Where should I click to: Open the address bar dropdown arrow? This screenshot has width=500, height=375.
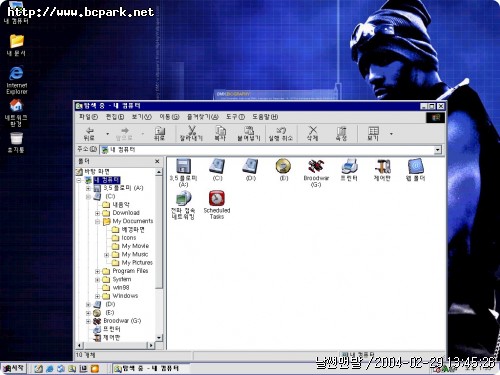[438, 150]
